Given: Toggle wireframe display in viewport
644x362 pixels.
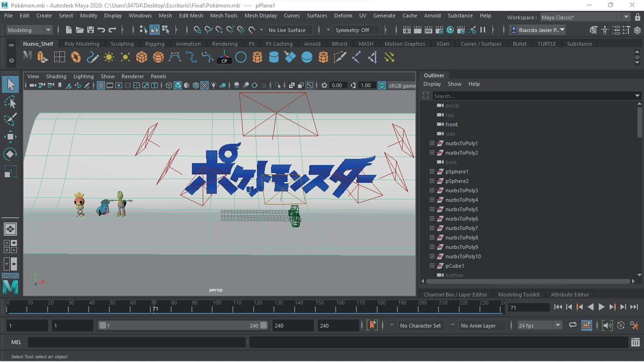Looking at the screenshot, I should pos(169,85).
